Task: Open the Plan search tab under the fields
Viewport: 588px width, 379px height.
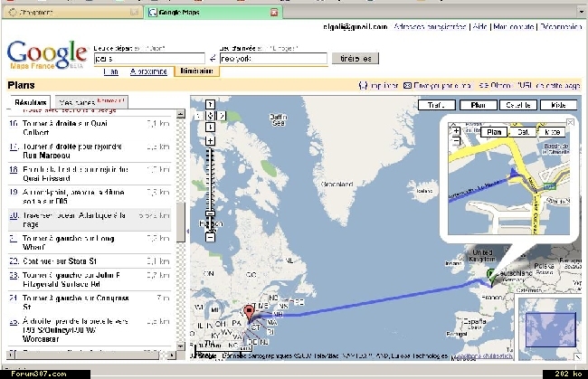Action: [110, 71]
